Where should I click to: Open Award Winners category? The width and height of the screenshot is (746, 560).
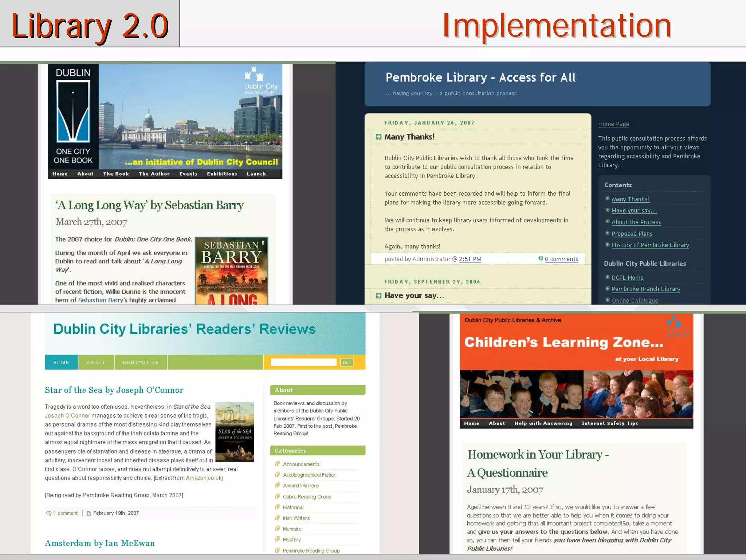301,486
